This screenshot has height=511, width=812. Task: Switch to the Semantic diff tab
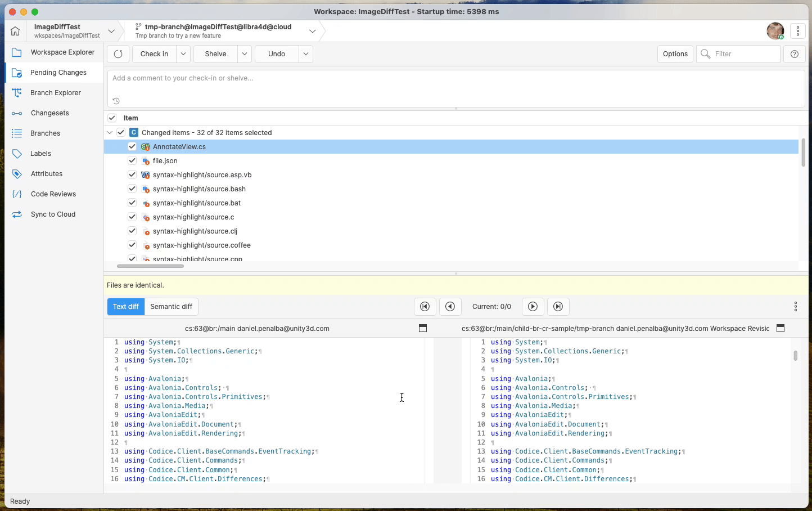coord(171,307)
